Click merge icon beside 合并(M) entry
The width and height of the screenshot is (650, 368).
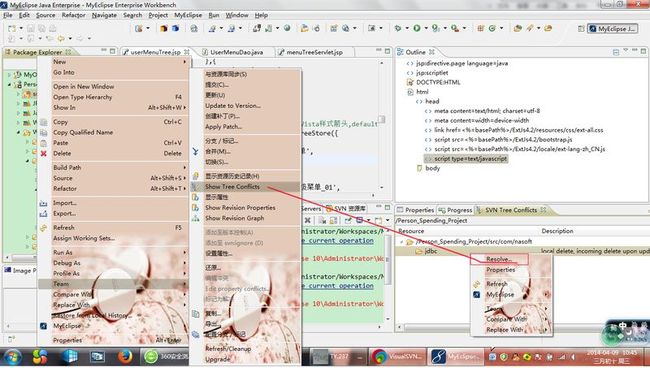point(195,152)
